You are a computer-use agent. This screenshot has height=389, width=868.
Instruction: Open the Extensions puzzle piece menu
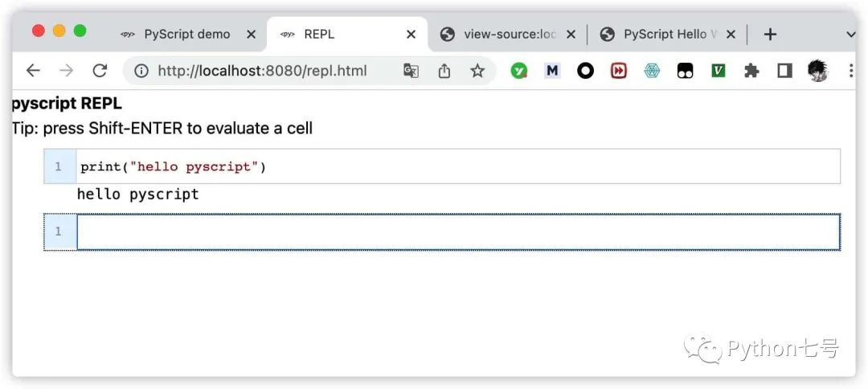coord(751,71)
